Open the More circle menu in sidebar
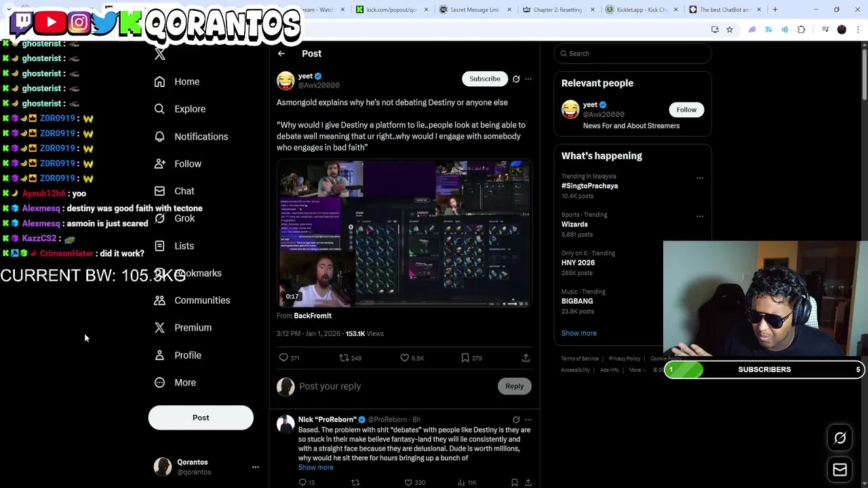The height and width of the screenshot is (488, 868). pos(159,382)
